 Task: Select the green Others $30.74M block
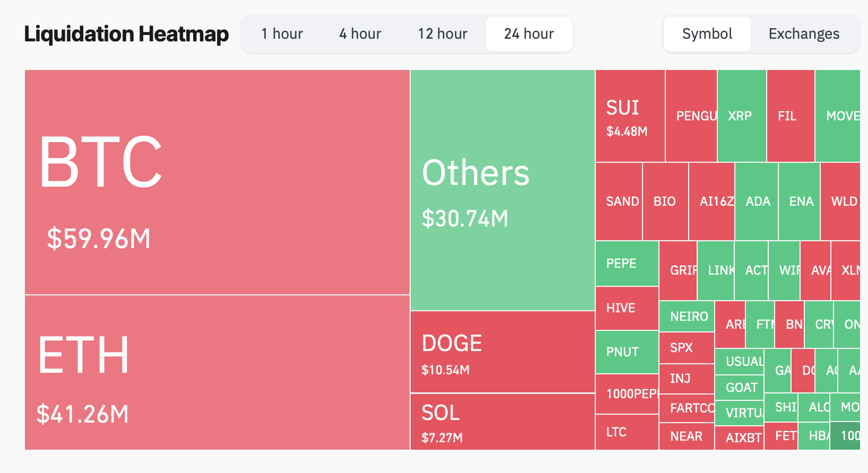tap(502, 190)
